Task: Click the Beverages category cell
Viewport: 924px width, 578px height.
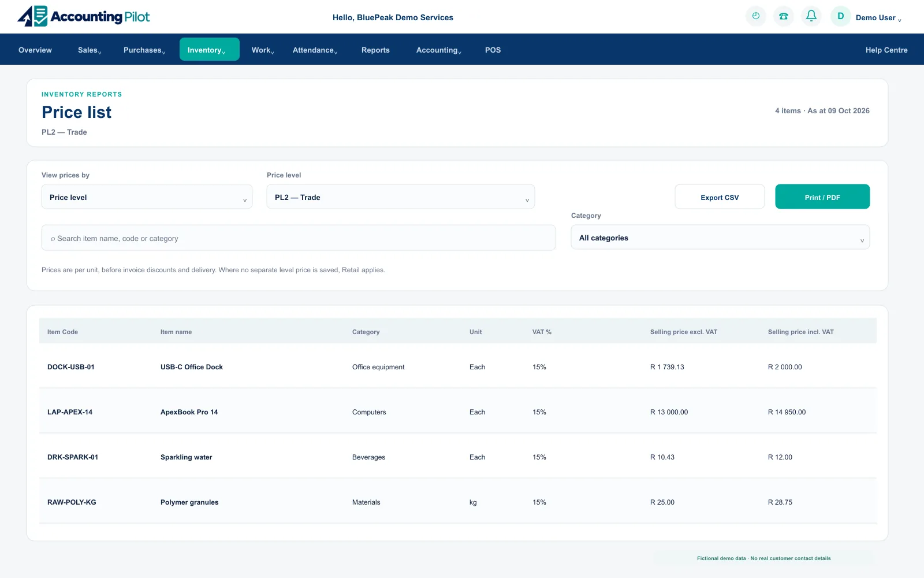Action: [x=368, y=457]
